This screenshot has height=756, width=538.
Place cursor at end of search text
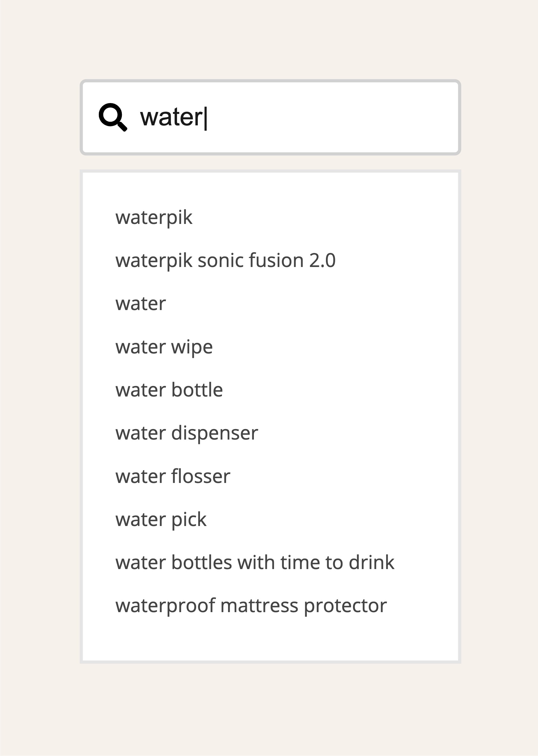[x=205, y=118]
